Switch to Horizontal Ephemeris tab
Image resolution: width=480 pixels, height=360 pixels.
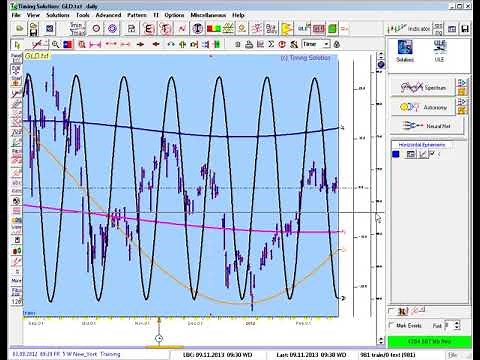pos(422,145)
